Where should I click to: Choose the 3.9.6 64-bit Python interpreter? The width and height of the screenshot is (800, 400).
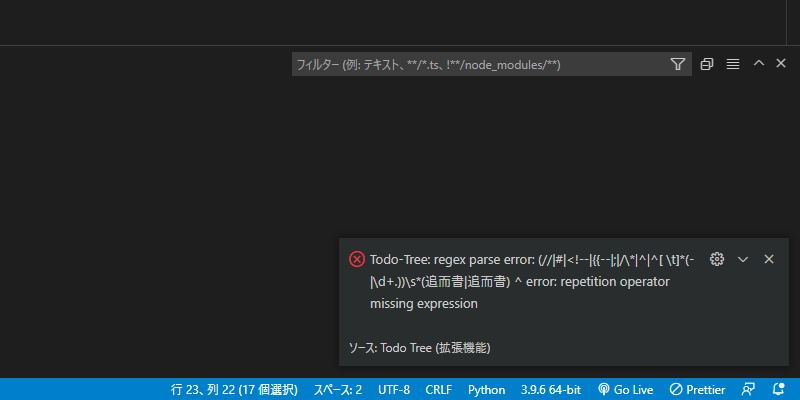[x=551, y=390]
